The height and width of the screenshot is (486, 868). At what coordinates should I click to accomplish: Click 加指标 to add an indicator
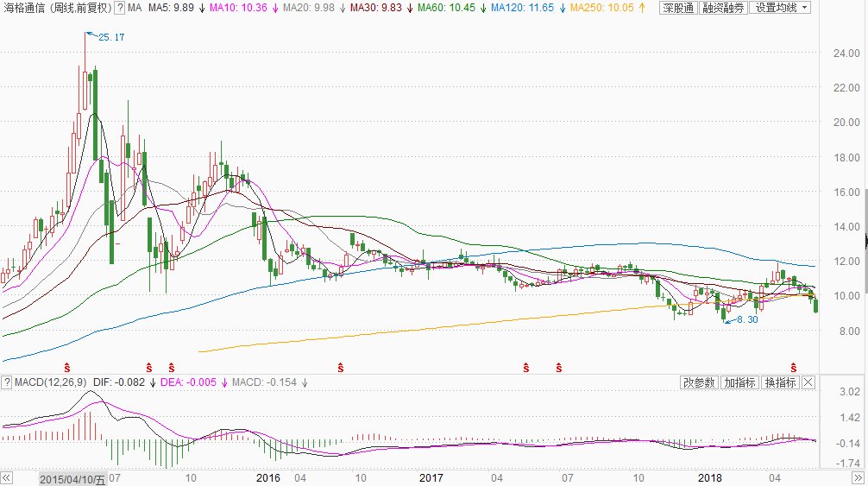[x=740, y=382]
